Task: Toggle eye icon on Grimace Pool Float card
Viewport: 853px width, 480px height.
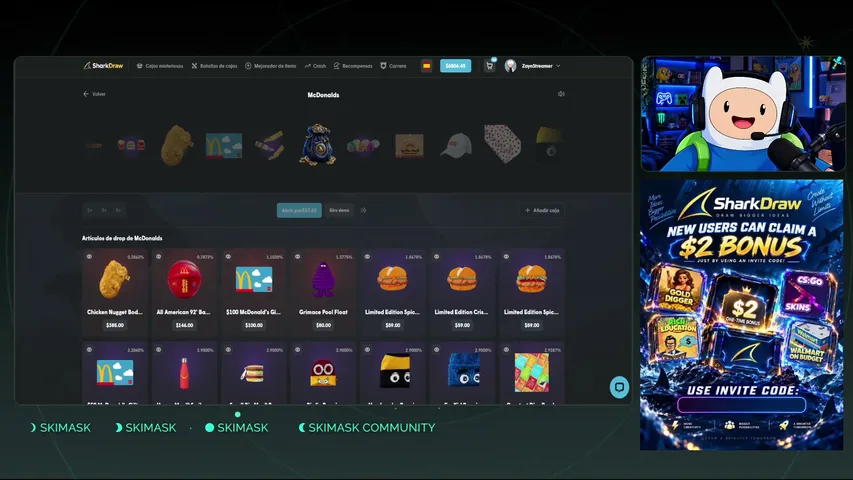Action: pyautogui.click(x=298, y=257)
